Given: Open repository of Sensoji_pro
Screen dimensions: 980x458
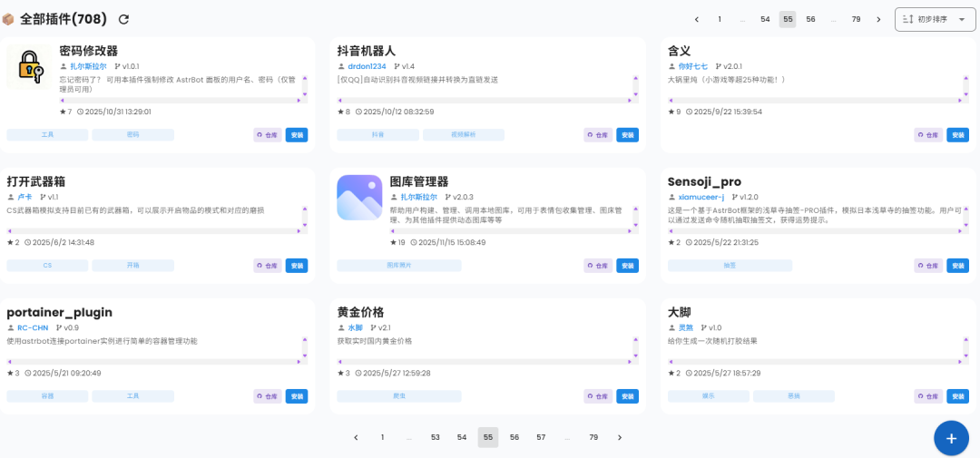Looking at the screenshot, I should 928,266.
